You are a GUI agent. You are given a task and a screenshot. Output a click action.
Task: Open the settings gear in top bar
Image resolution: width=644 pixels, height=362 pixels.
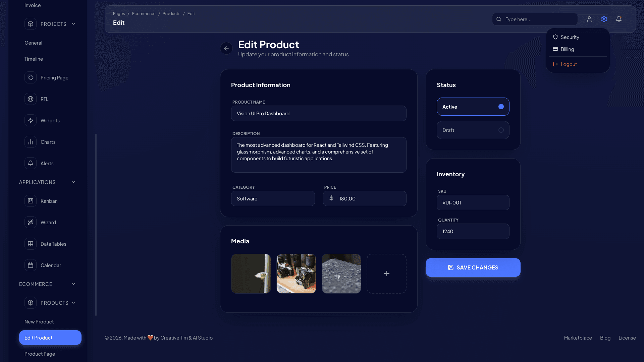click(x=604, y=19)
